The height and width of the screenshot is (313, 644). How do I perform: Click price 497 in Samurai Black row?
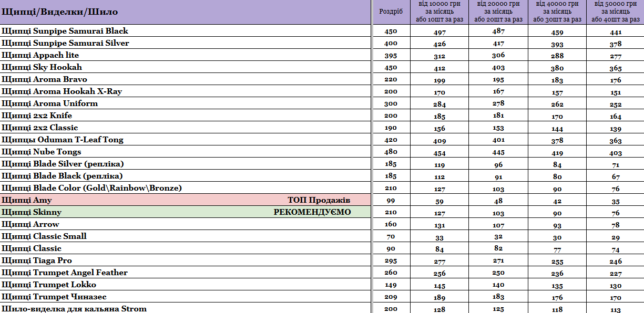(x=439, y=33)
